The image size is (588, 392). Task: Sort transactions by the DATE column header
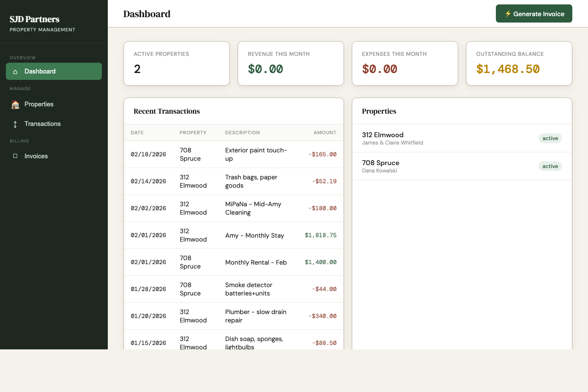[137, 132]
